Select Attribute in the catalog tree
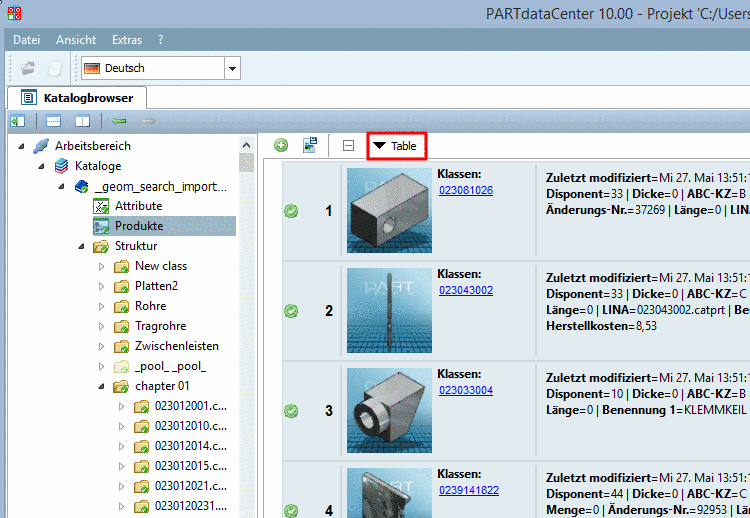Screen dimensions: 750x518 pos(139,206)
